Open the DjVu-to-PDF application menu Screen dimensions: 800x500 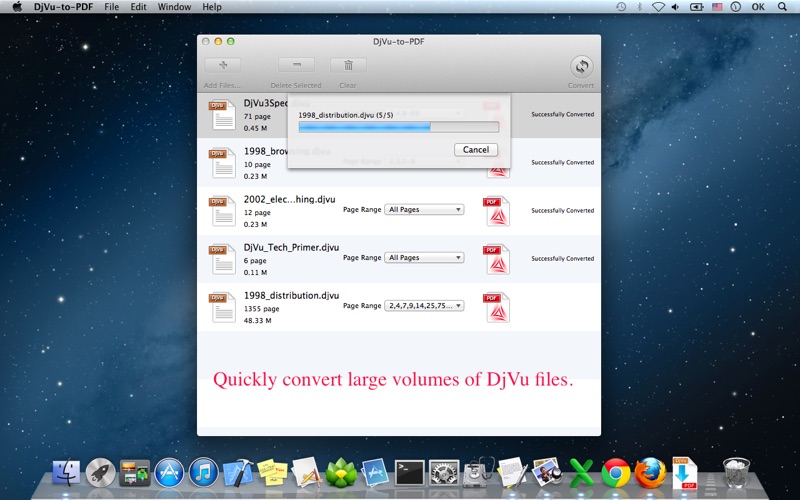coord(63,7)
